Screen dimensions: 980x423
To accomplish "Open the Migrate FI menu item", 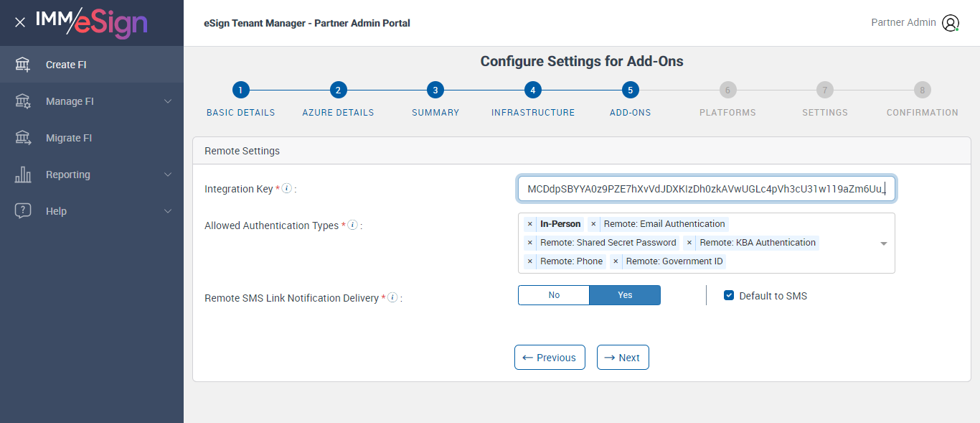I will click(x=69, y=138).
